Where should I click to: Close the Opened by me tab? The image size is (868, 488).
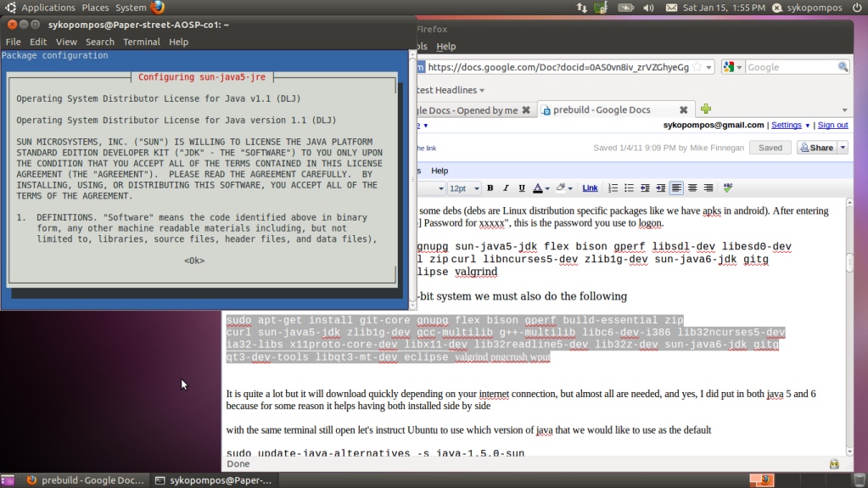(x=526, y=110)
